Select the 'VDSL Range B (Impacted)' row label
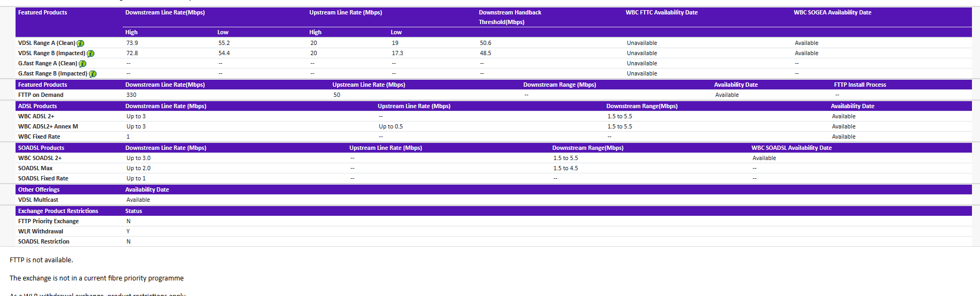 click(52, 53)
